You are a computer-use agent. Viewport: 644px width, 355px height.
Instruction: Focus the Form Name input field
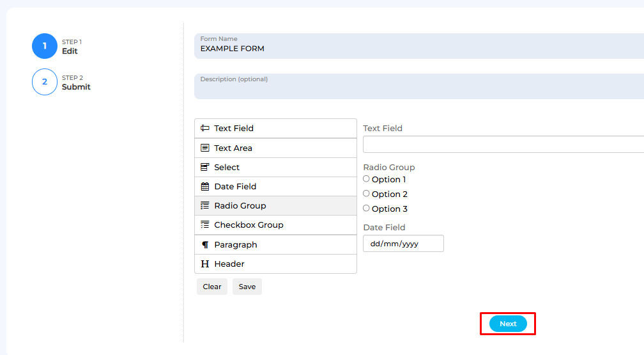pyautogui.click(x=419, y=46)
